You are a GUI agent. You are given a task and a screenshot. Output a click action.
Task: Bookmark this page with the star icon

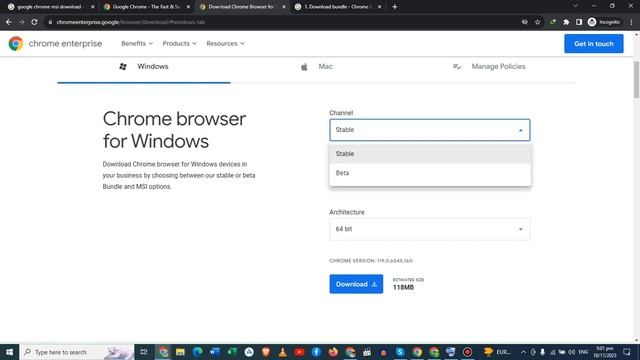pos(538,22)
